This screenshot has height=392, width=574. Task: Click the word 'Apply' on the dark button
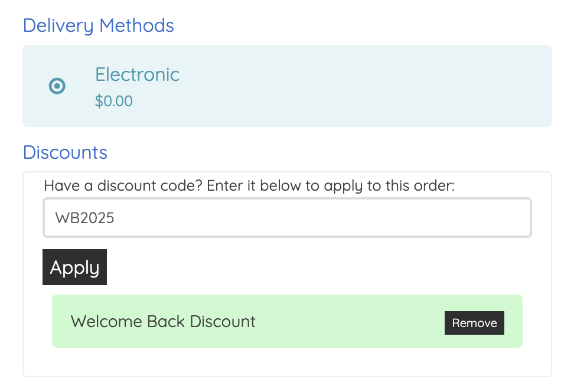[74, 267]
